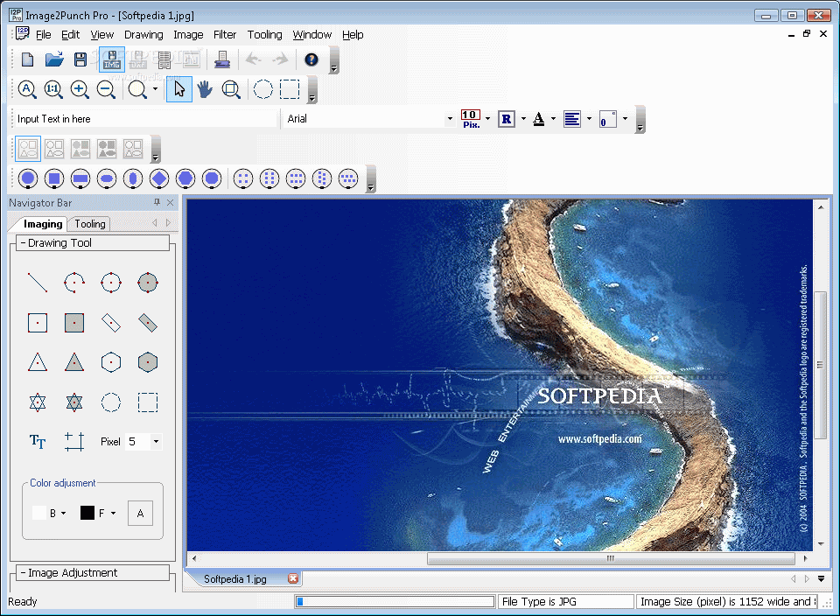This screenshot has width=840, height=616.
Task: Click the Save as IMG icon
Action: [x=112, y=59]
